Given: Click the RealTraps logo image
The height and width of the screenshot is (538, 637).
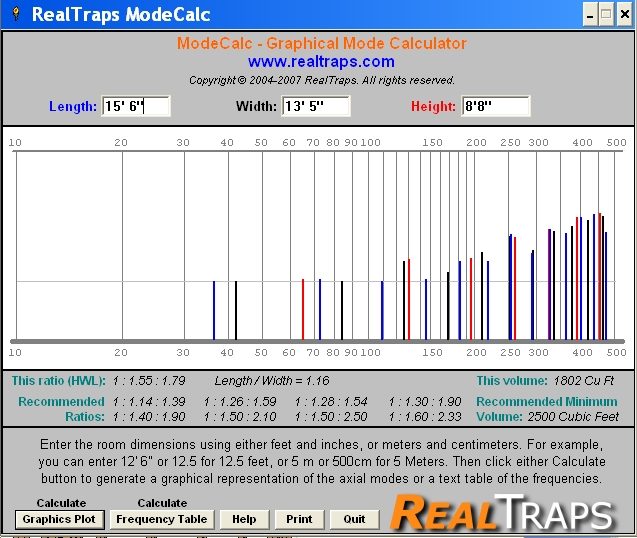Looking at the screenshot, I should (x=502, y=512).
